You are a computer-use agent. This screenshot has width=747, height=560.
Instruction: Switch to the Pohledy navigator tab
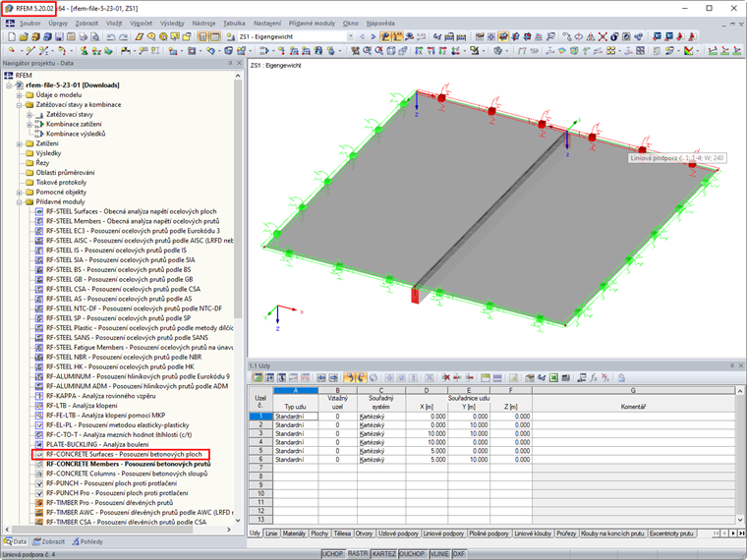pyautogui.click(x=87, y=542)
